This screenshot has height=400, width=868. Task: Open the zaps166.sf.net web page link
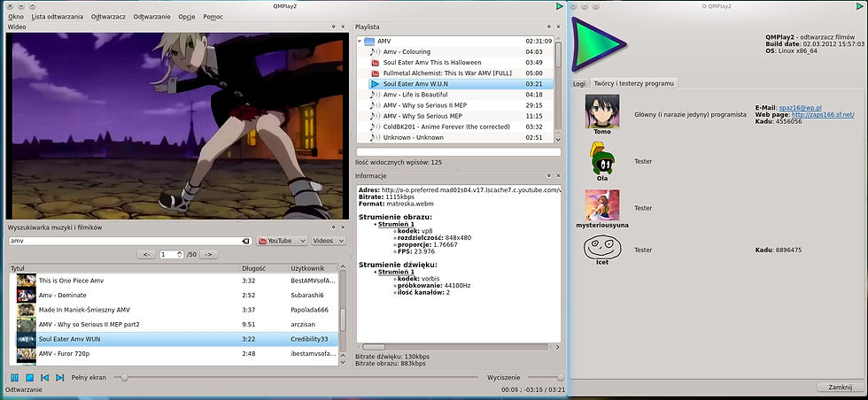coord(823,114)
